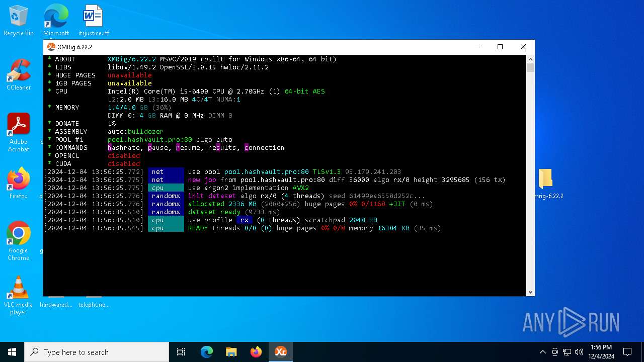Click the dataset ready log text
Image resolution: width=644 pixels, height=362 pixels.
coord(214,212)
